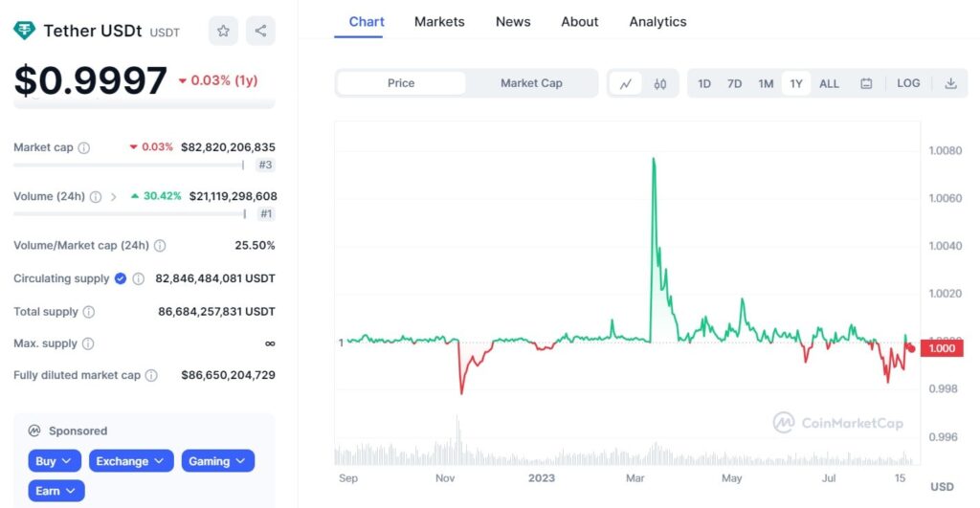Click the 0.03% market cap change
Image resolution: width=980 pixels, height=508 pixels.
(151, 147)
